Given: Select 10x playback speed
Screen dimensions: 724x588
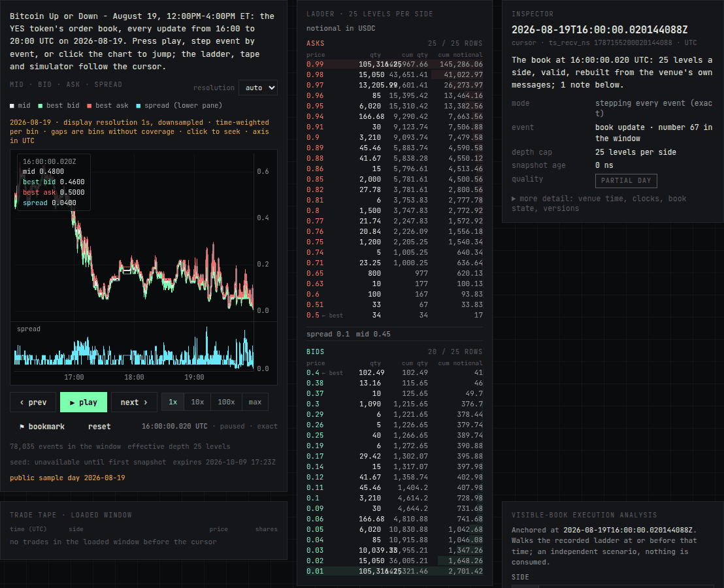Looking at the screenshot, I should [x=197, y=402].
